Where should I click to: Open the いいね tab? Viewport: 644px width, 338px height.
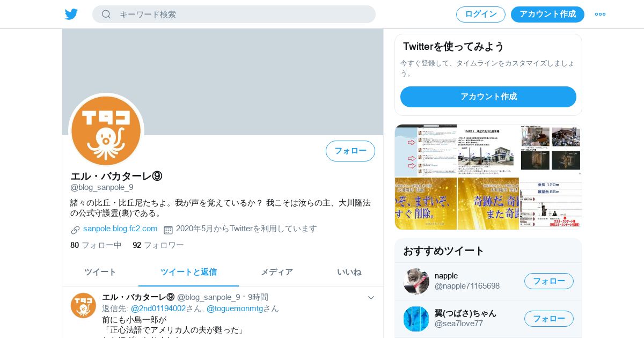pos(349,272)
